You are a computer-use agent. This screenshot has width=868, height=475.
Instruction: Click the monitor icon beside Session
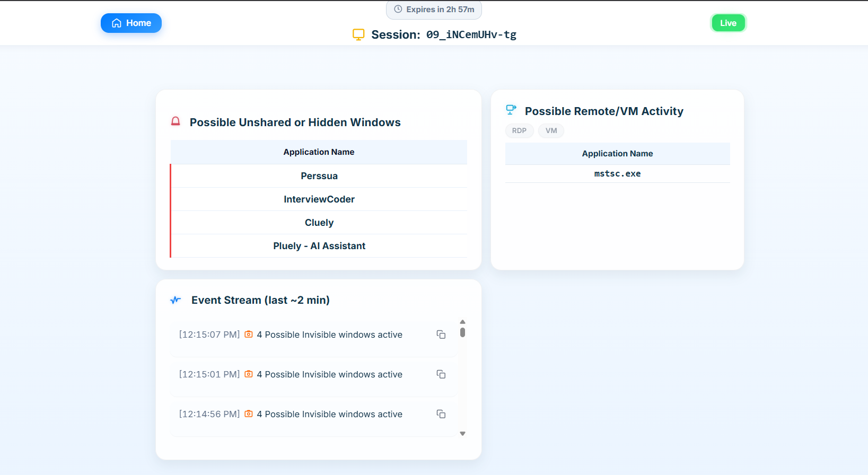click(x=358, y=34)
